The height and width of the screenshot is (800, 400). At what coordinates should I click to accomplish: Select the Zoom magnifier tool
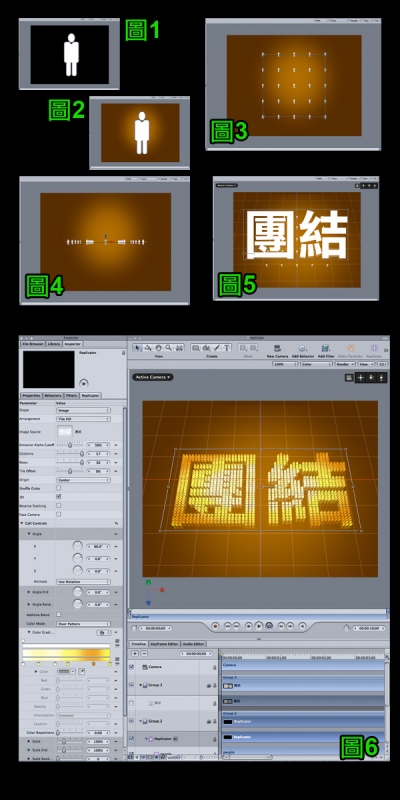168,348
